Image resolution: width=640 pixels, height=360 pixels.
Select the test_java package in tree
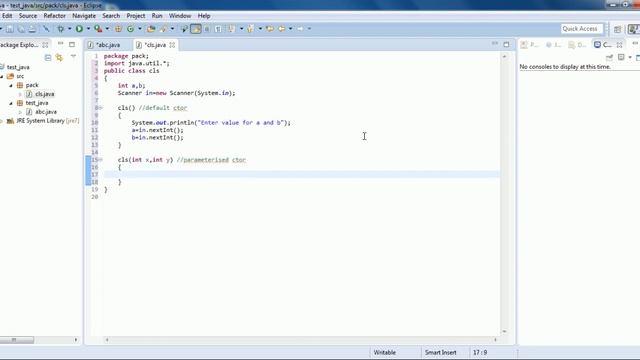37,103
